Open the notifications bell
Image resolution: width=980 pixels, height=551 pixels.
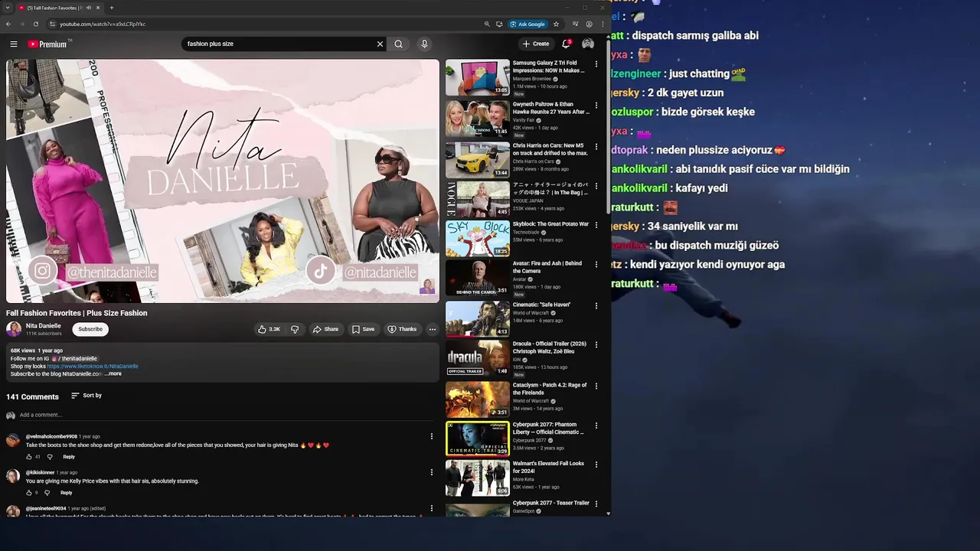click(566, 44)
